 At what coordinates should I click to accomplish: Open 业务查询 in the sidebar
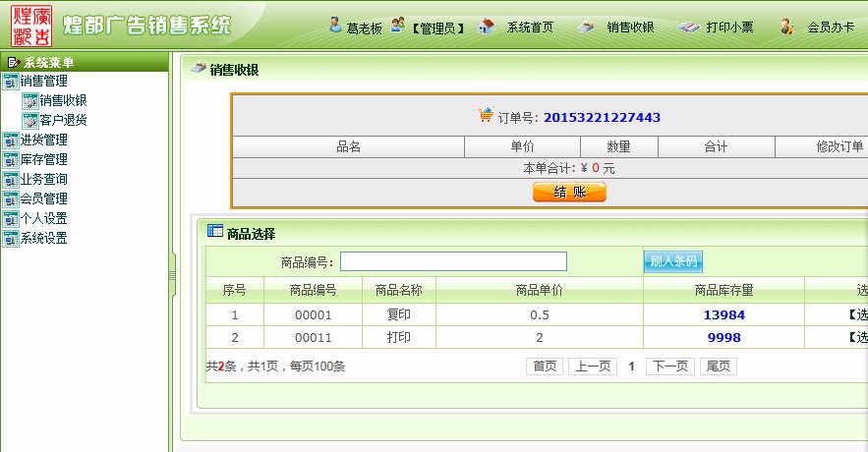click(x=43, y=179)
